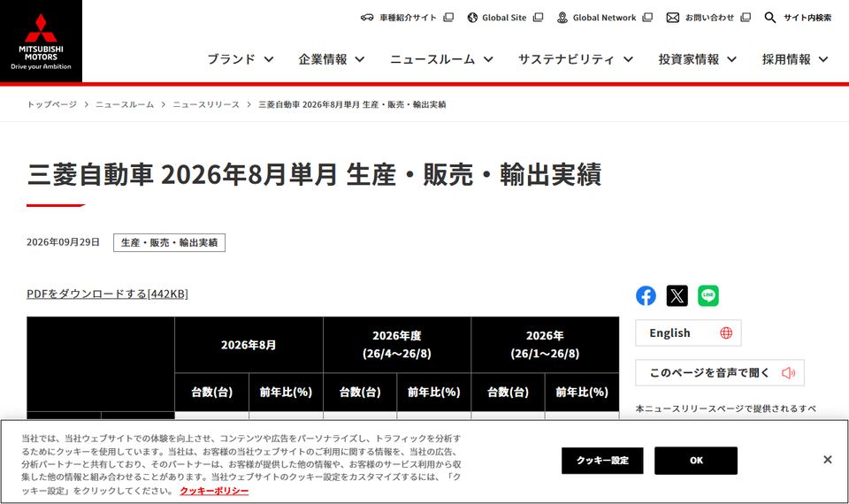This screenshot has width=849, height=504.
Task: Click the location pin icon beside Global Network
Action: point(562,18)
